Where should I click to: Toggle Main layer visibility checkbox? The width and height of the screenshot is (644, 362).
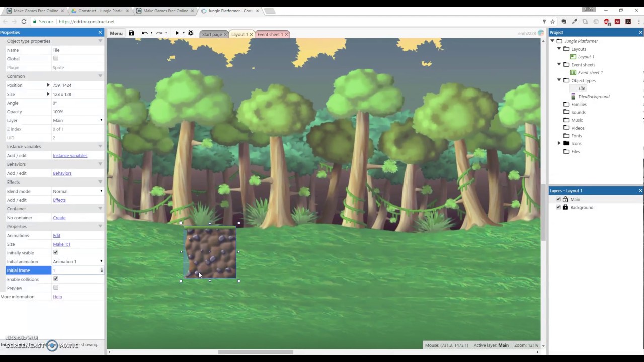pyautogui.click(x=558, y=199)
